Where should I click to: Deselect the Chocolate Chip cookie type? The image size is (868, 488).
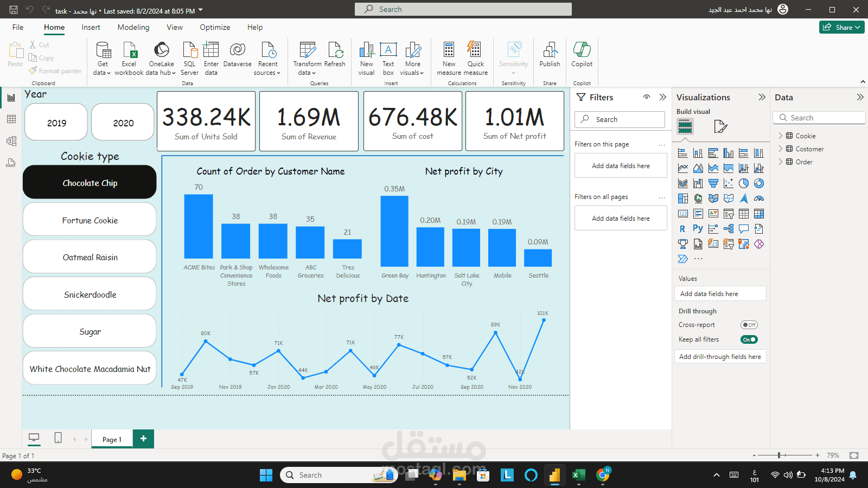click(90, 182)
